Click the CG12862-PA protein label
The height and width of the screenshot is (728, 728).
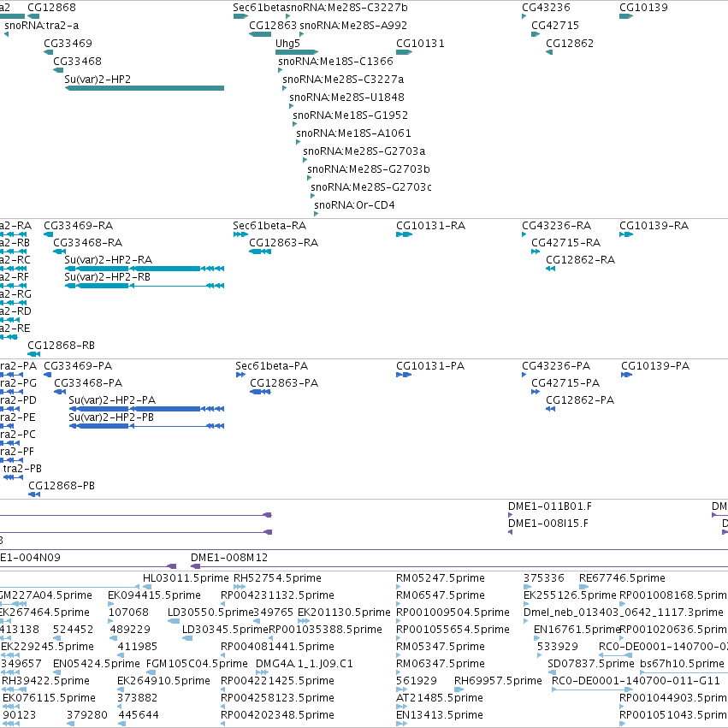point(580,400)
